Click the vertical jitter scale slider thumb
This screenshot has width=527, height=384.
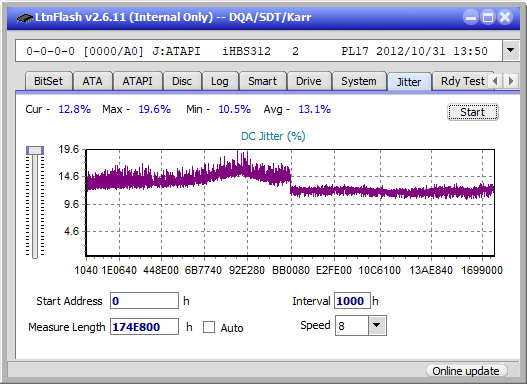[x=35, y=151]
